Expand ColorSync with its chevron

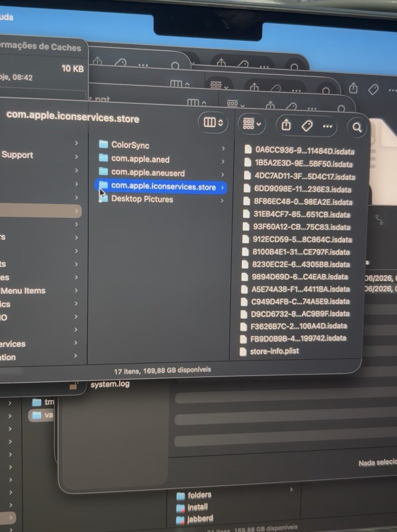point(223,149)
